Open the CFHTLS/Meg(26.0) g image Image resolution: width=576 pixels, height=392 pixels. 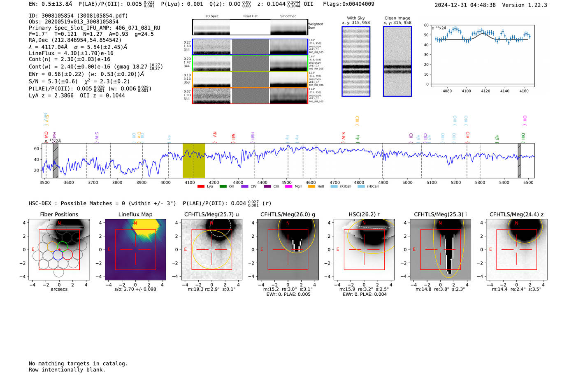coord(288,249)
